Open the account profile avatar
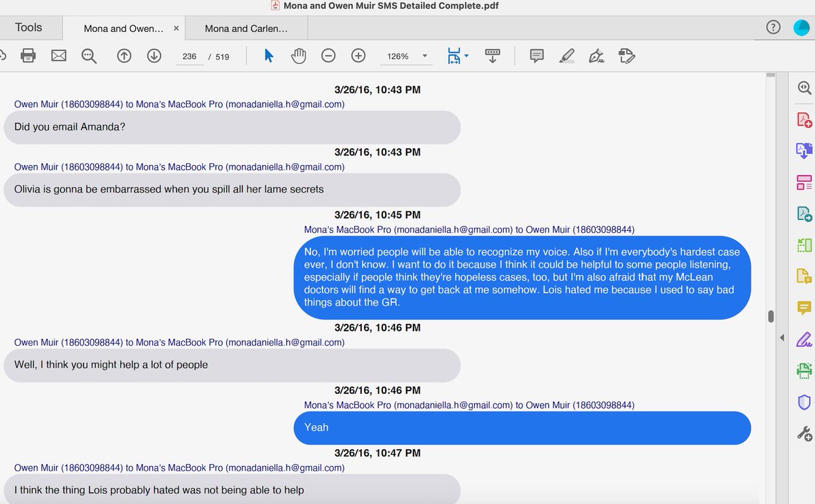 click(801, 27)
